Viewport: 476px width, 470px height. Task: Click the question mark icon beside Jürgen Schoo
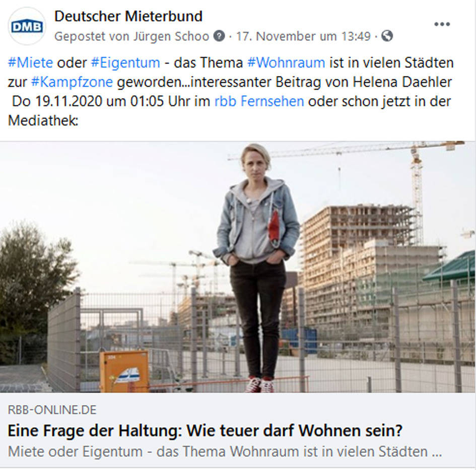[219, 36]
